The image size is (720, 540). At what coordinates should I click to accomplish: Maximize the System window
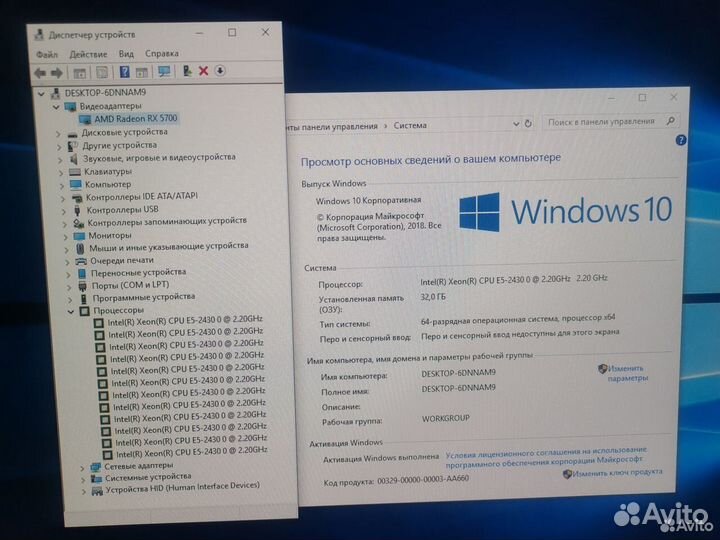tap(642, 97)
